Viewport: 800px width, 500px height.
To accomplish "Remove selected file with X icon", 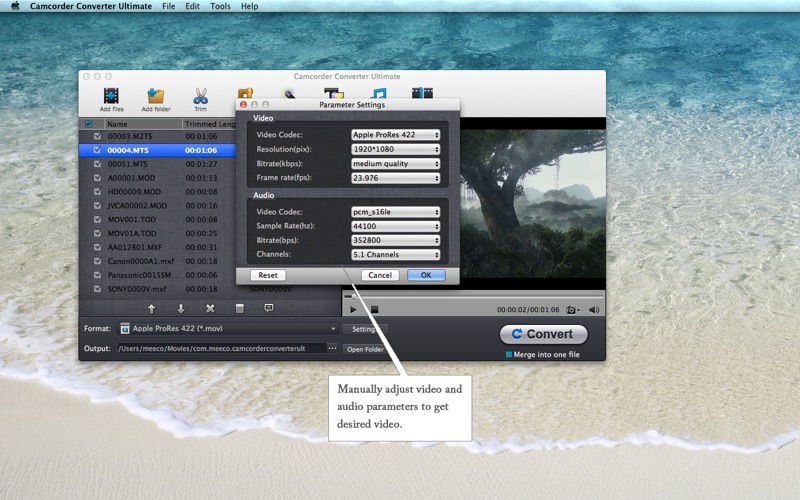I will [x=210, y=309].
